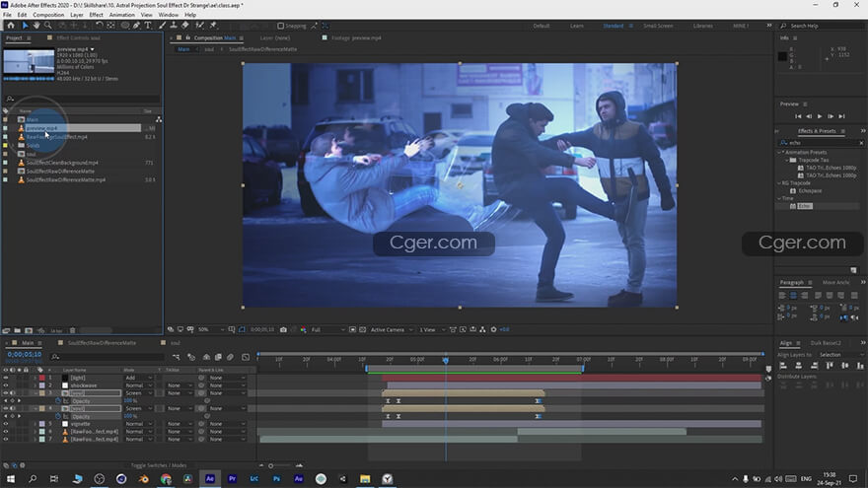Hide the shockwave layer eye toggle
Screen dimensions: 868x488
coord(6,385)
